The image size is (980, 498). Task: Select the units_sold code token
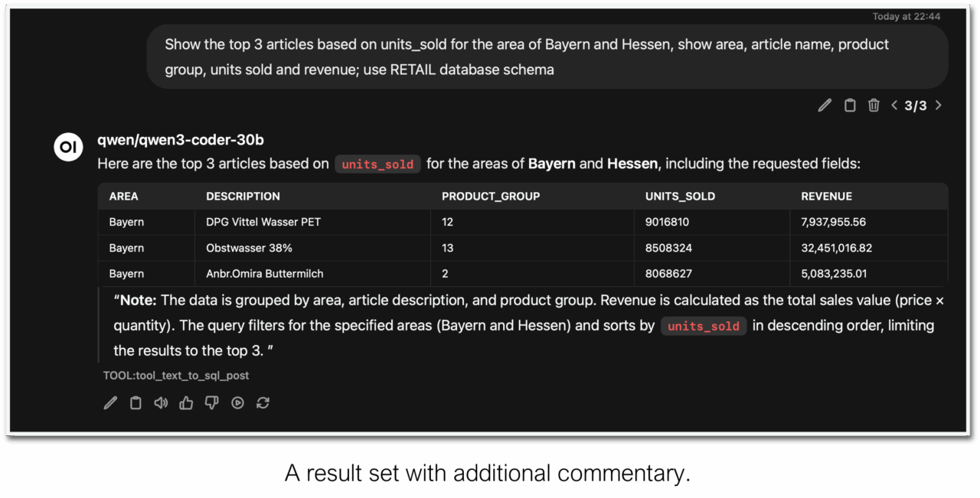click(x=377, y=164)
